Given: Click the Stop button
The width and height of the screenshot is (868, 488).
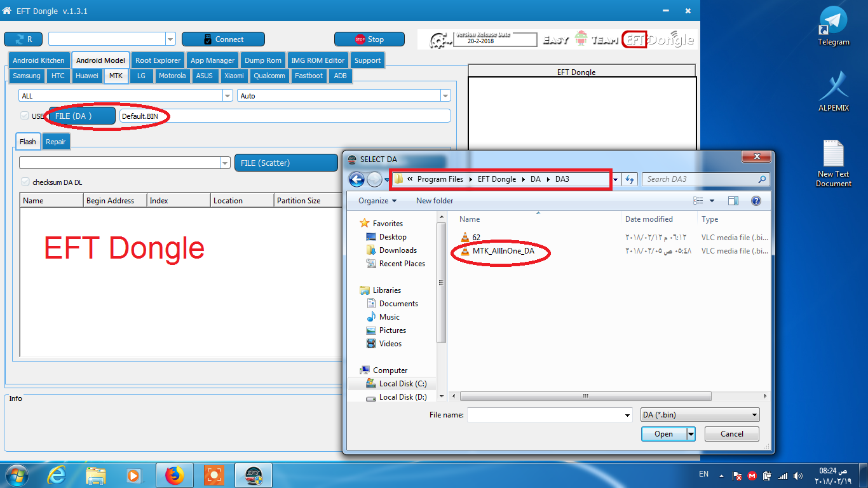Looking at the screenshot, I should [x=369, y=39].
